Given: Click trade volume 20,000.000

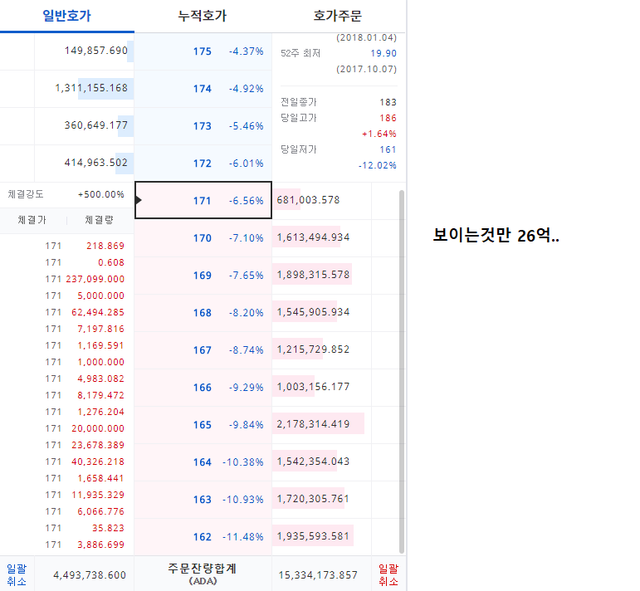Looking at the screenshot, I should [x=98, y=429].
